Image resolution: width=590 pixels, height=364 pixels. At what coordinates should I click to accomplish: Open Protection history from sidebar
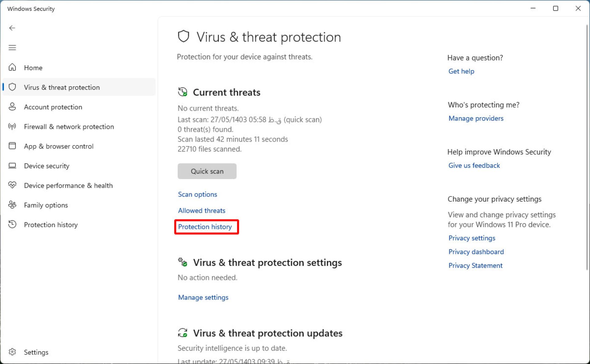pos(79,225)
